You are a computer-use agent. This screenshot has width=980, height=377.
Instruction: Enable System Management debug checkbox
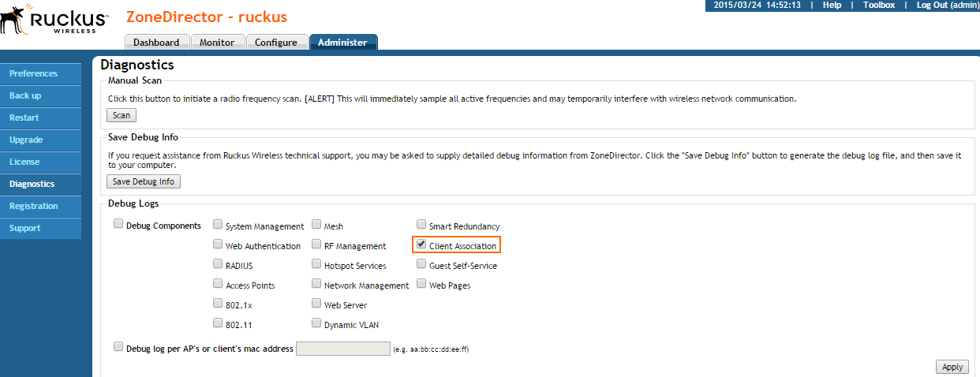pos(218,225)
